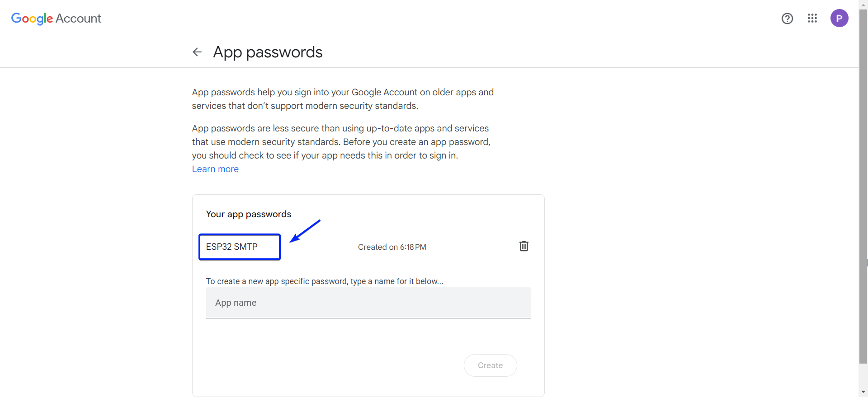This screenshot has height=397, width=868.
Task: Go back using the left arrow
Action: pyautogui.click(x=197, y=52)
